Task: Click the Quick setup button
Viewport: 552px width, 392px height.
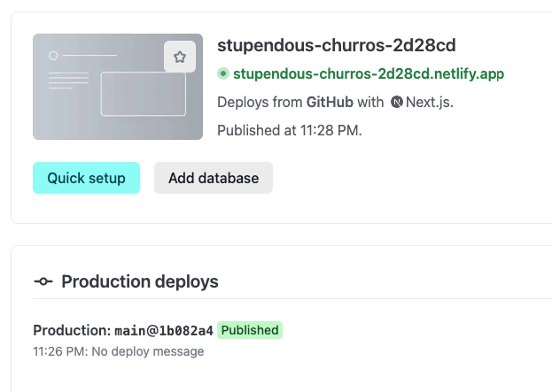Action: pos(86,178)
